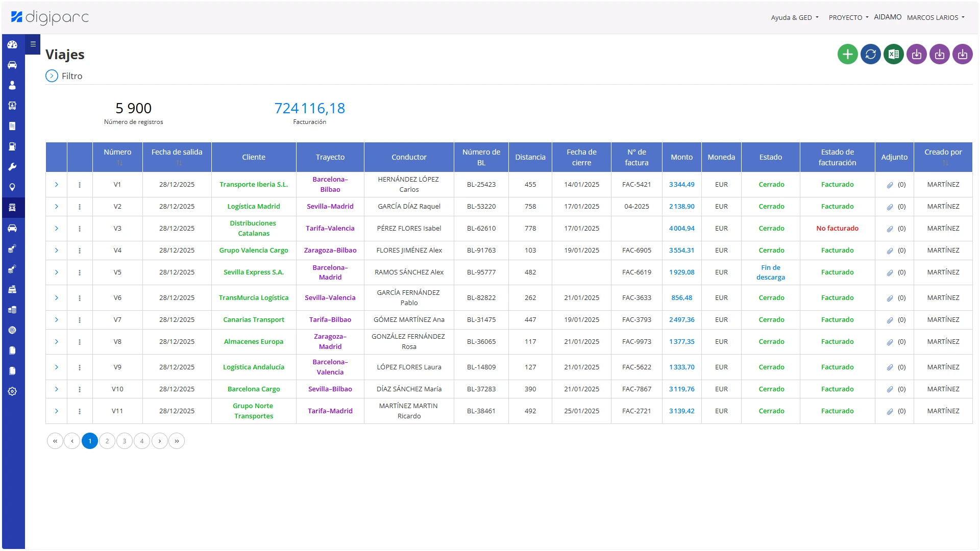Open the PROYECTO dropdown menu

[x=848, y=17]
